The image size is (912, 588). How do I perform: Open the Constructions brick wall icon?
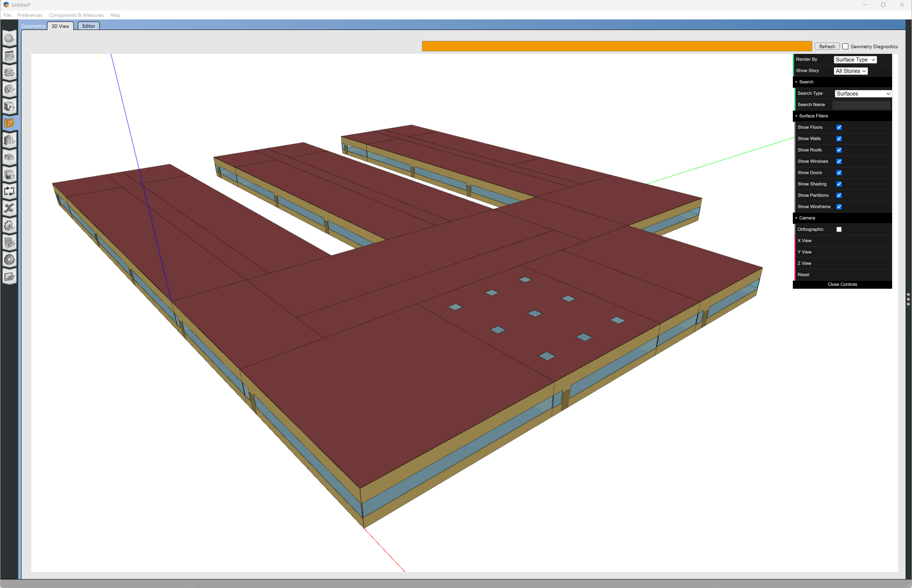[9, 72]
